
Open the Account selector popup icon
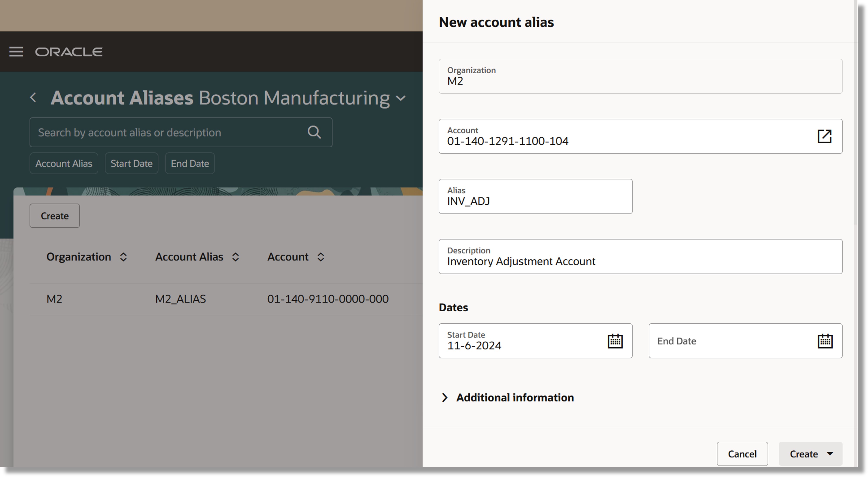click(x=824, y=137)
